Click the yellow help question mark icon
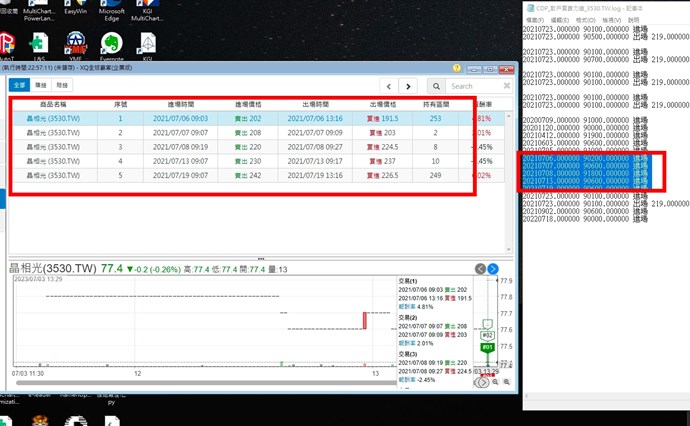This screenshot has width=690, height=426. [456, 68]
